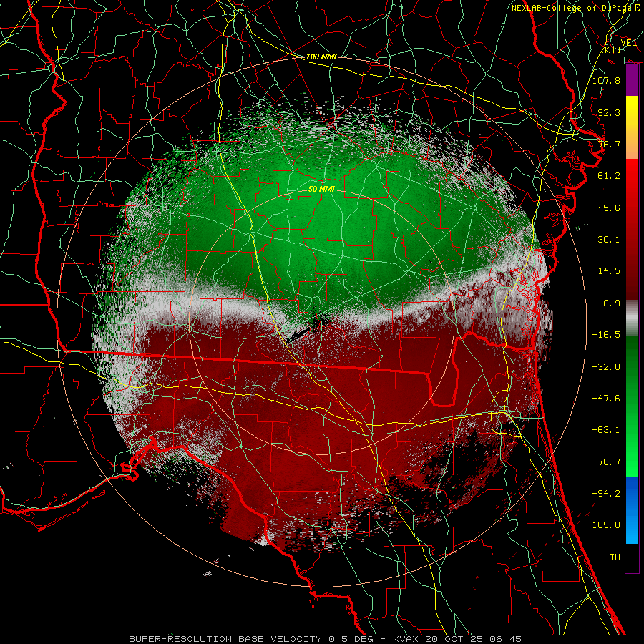Click the 45.6 velocity scale value
The image size is (644, 644).
pos(609,208)
